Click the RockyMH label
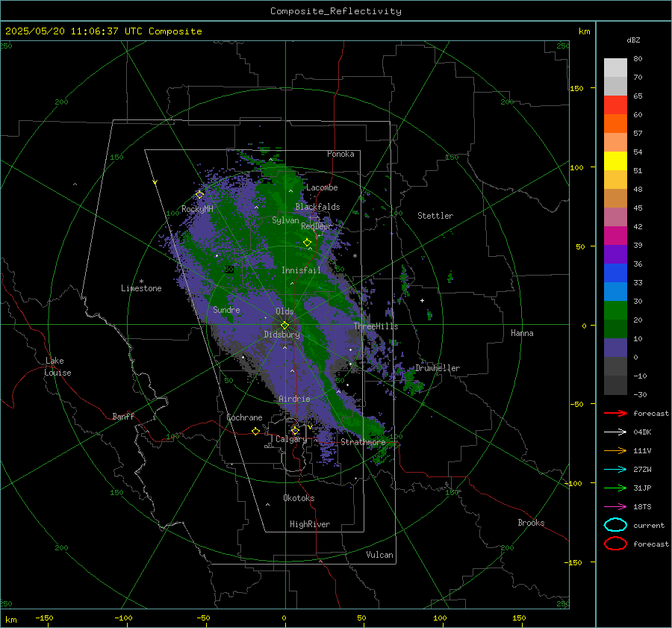672x628 pixels. [197, 209]
